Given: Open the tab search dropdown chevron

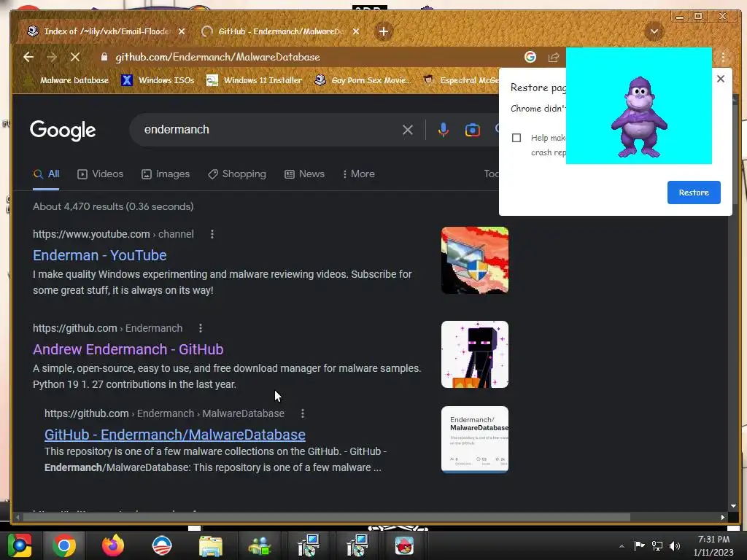Looking at the screenshot, I should pyautogui.click(x=654, y=32).
